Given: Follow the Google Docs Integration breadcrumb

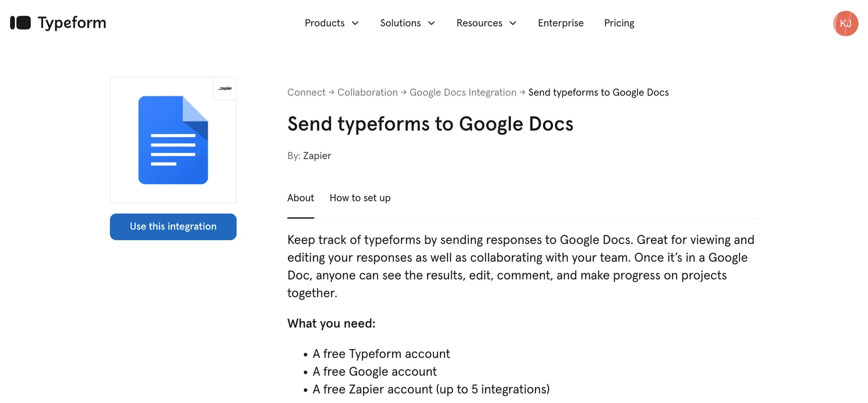Looking at the screenshot, I should click(463, 93).
